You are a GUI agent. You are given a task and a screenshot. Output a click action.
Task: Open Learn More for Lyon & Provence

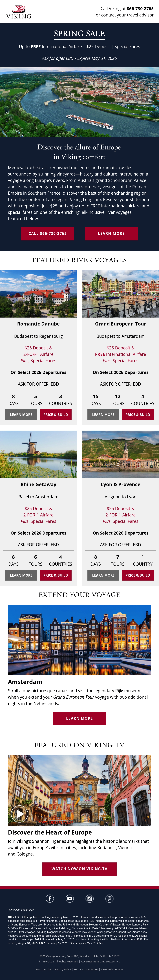[103, 575]
